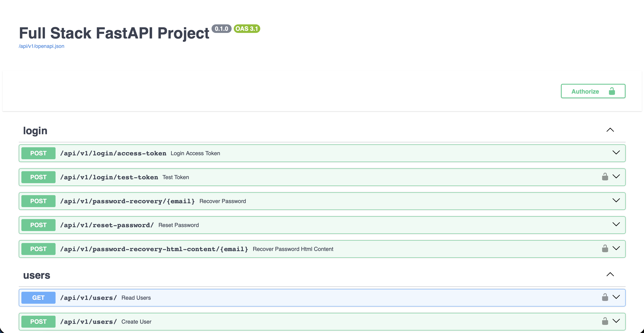
Task: Expand Recover Password Html Content arrow
Action: point(616,248)
